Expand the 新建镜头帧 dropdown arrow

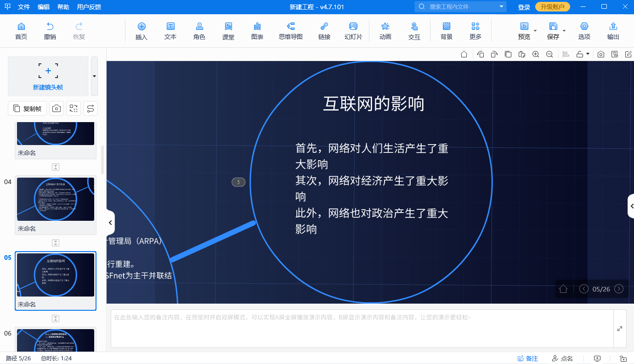[x=94, y=76]
